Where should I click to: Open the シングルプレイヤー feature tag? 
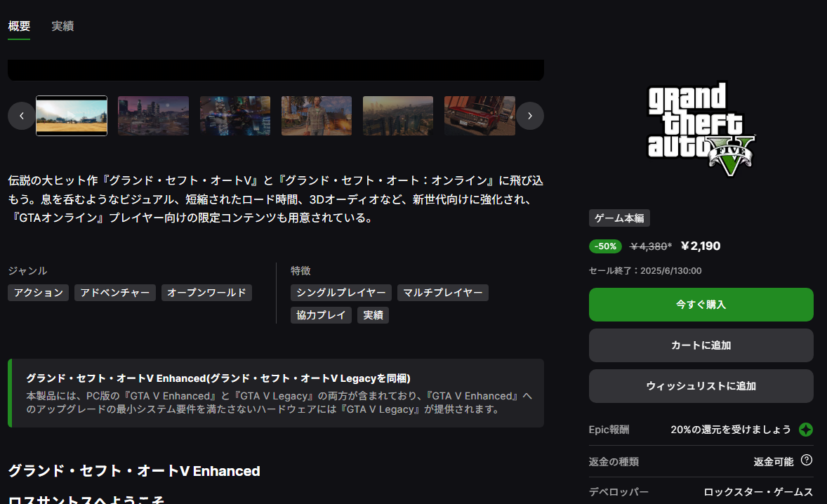coord(341,293)
